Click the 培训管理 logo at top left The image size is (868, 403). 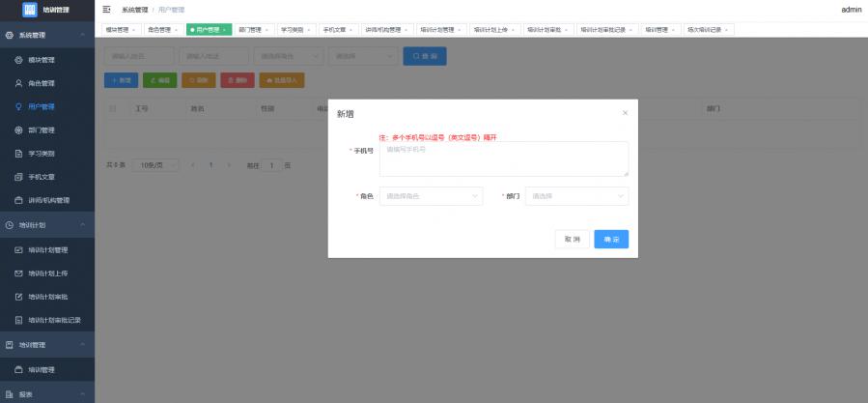pyautogui.click(x=46, y=10)
